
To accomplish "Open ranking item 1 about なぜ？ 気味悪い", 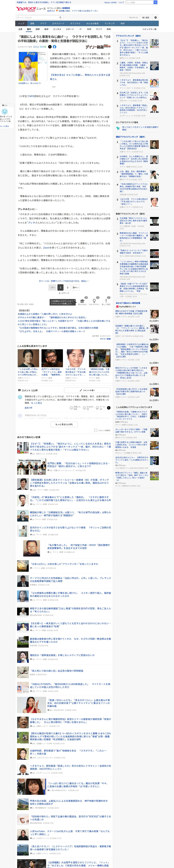I will (x=134, y=47).
